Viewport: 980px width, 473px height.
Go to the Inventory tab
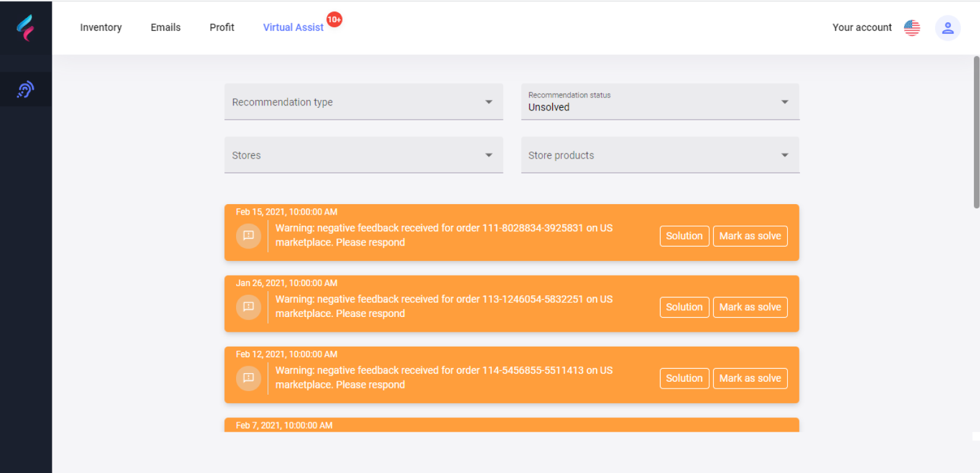tap(100, 28)
